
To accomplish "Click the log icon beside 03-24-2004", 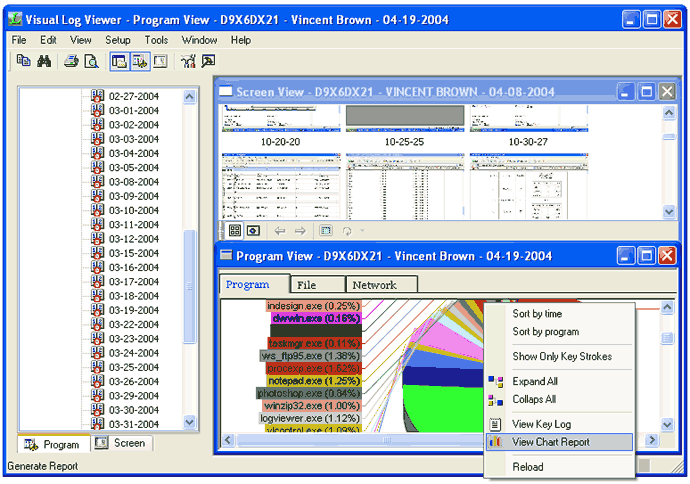I will [97, 353].
